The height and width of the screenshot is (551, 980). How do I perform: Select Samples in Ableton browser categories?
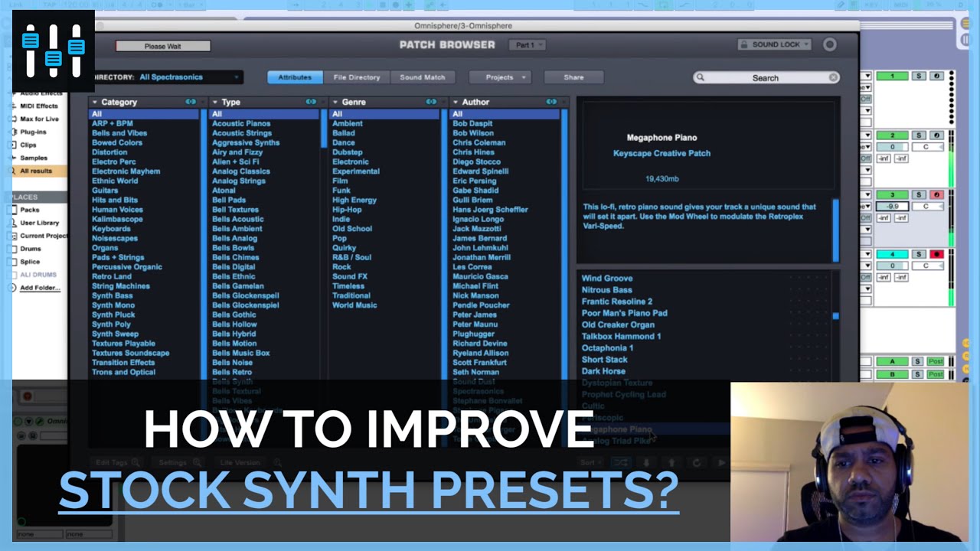[x=33, y=158]
